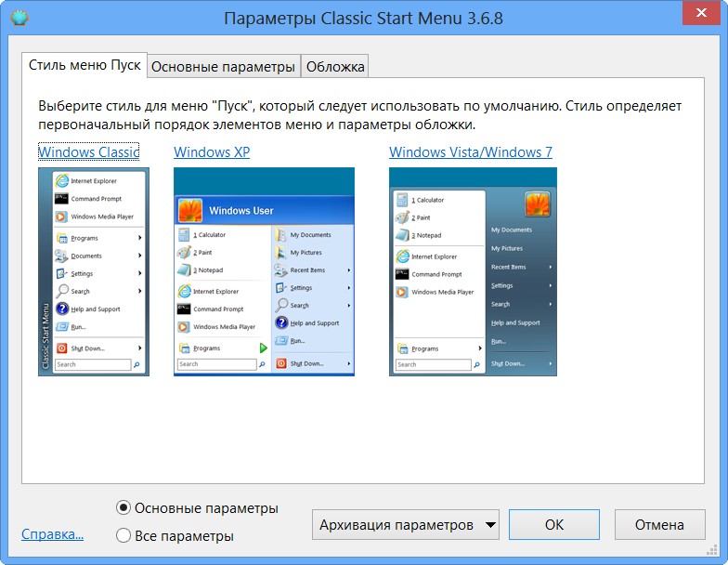Select the "Все параметры" radio button

pos(123,535)
